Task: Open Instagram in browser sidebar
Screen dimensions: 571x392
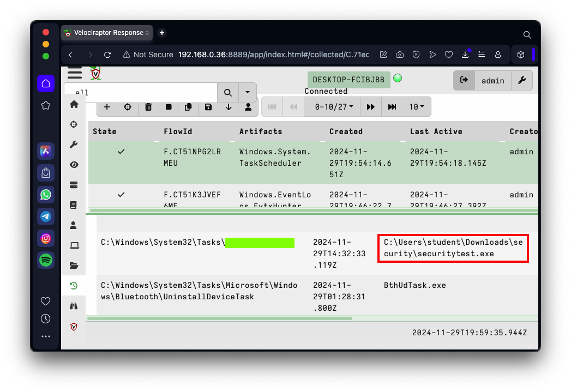Action: (x=46, y=238)
